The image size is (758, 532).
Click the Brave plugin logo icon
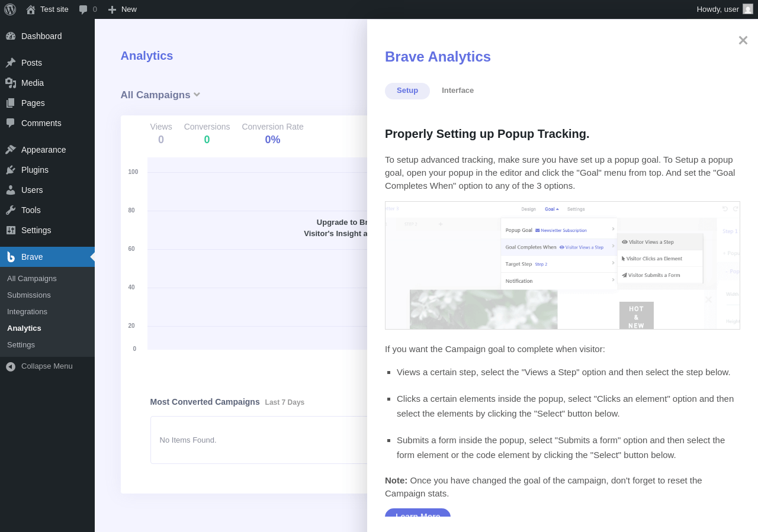[x=11, y=257]
